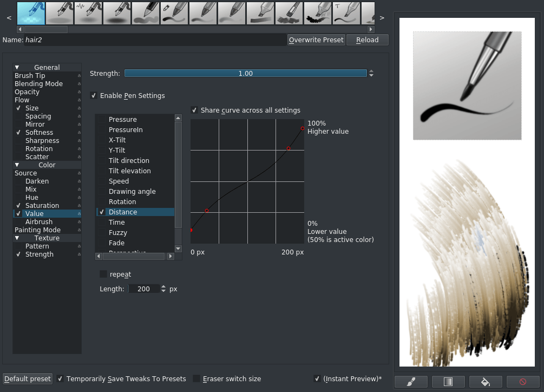Clear the scratchpad with the cancel icon
This screenshot has height=392, width=544.
pos(522,382)
